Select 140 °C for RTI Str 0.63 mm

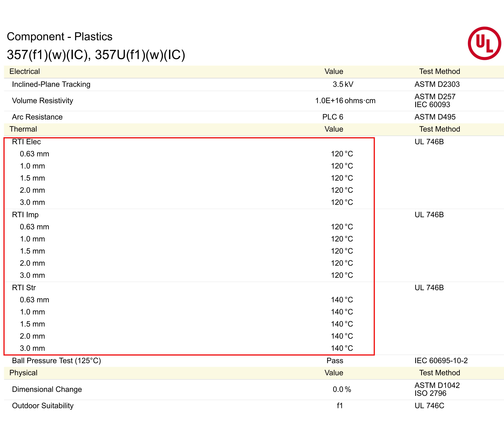pyautogui.click(x=342, y=300)
